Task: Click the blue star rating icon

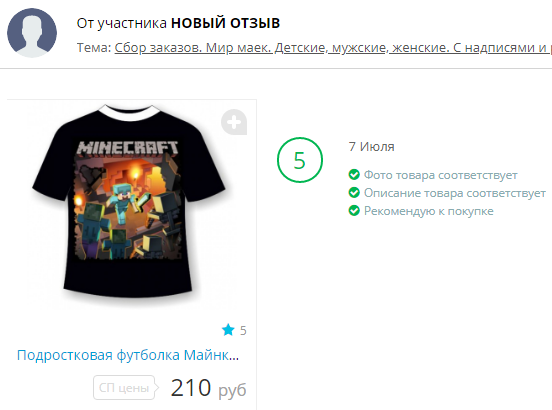Action: pos(228,330)
